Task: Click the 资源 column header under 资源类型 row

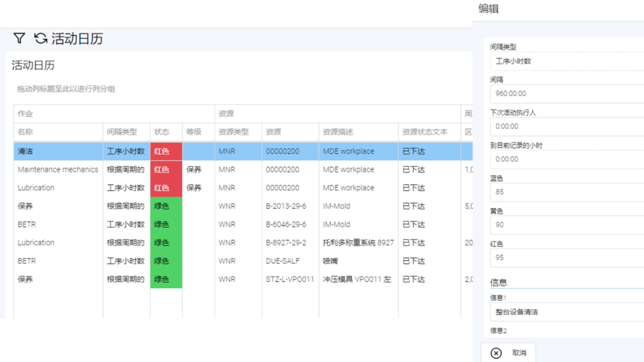Action: coord(290,132)
